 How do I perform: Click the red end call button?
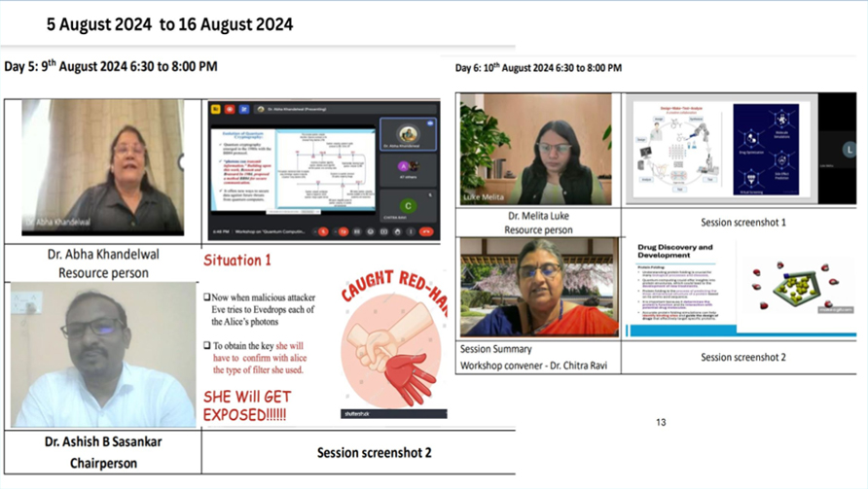point(425,231)
